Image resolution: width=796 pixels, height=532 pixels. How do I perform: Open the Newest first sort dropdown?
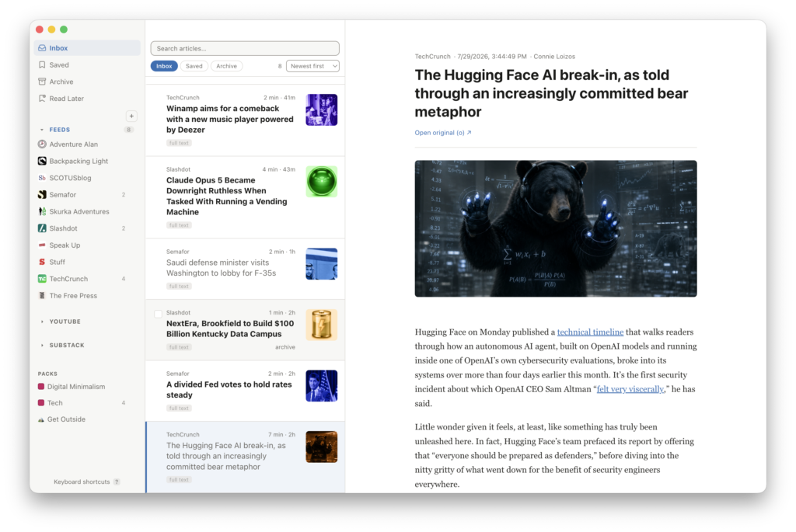click(x=312, y=66)
